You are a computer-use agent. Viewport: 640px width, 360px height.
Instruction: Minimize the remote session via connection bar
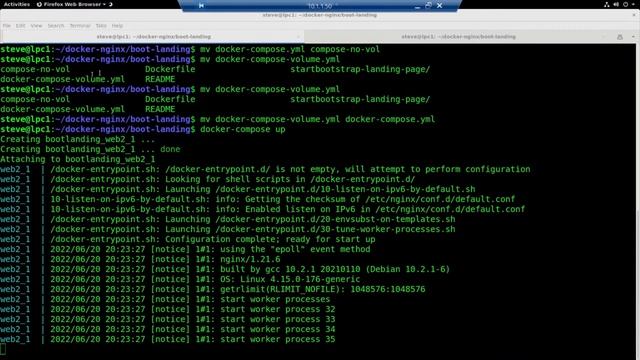tap(417, 6)
